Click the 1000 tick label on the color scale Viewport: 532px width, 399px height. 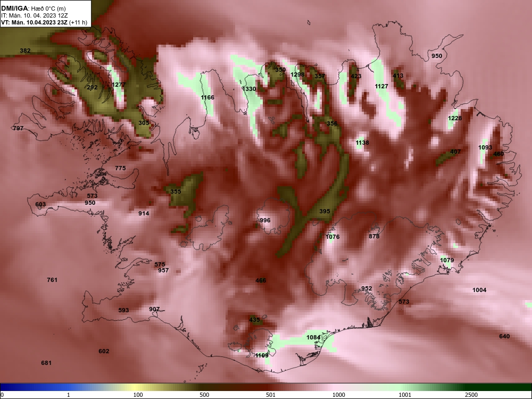(338, 395)
